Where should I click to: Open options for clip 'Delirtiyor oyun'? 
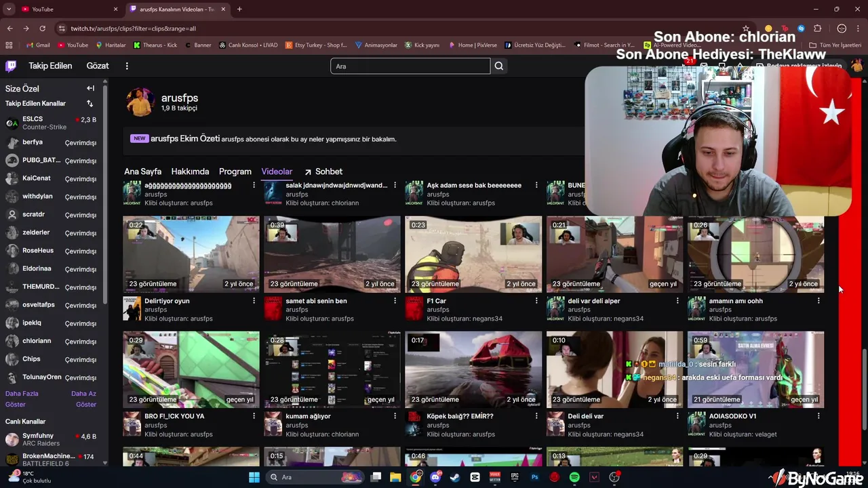point(254,301)
